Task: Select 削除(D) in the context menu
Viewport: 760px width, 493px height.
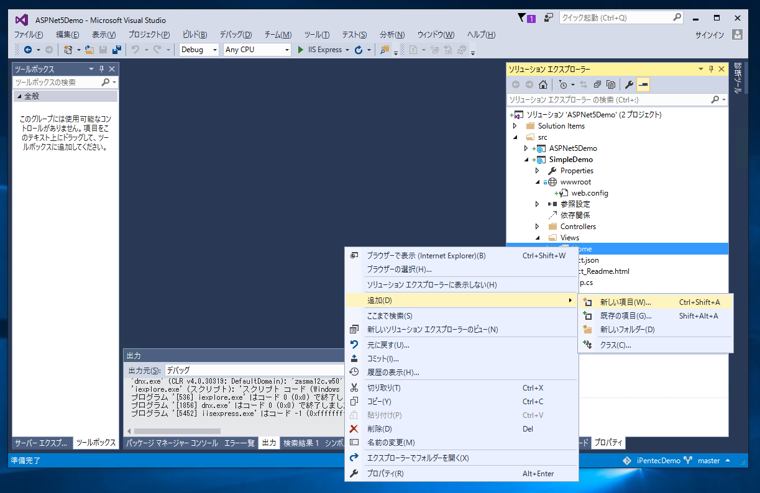Action: (x=461, y=429)
